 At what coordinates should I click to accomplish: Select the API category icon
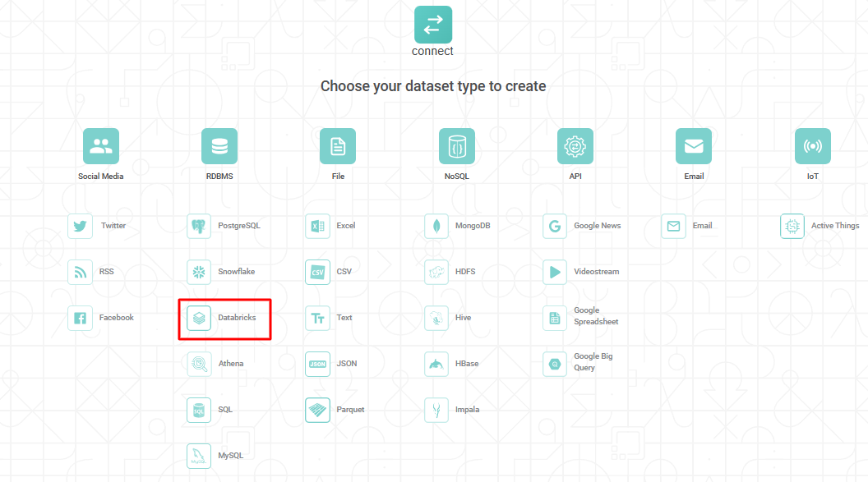[x=575, y=146]
